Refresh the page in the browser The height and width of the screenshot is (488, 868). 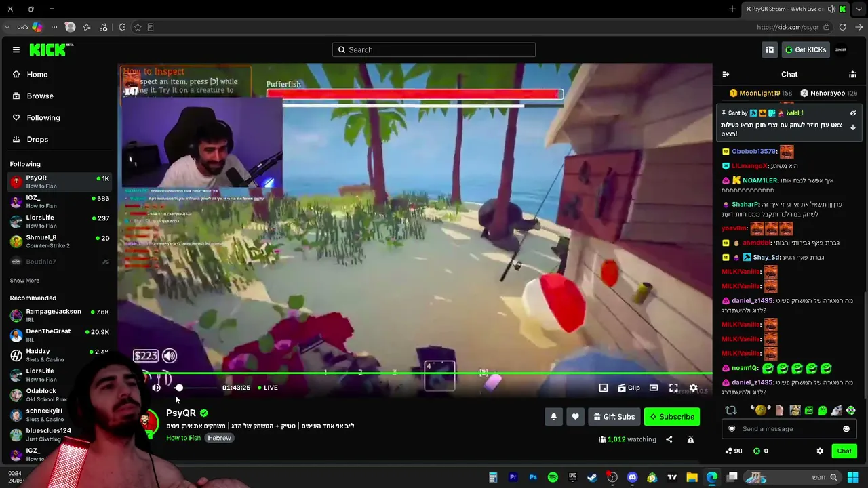(x=843, y=27)
